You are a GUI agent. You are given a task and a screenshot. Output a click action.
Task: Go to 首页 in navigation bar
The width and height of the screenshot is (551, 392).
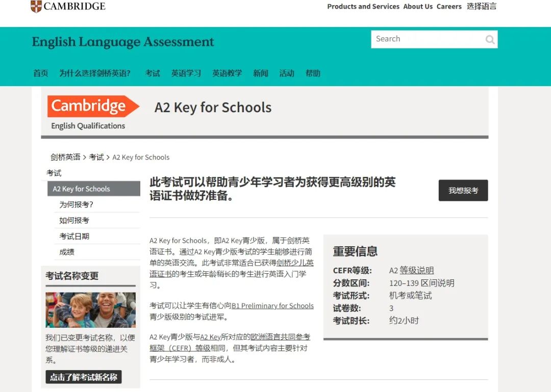(40, 73)
